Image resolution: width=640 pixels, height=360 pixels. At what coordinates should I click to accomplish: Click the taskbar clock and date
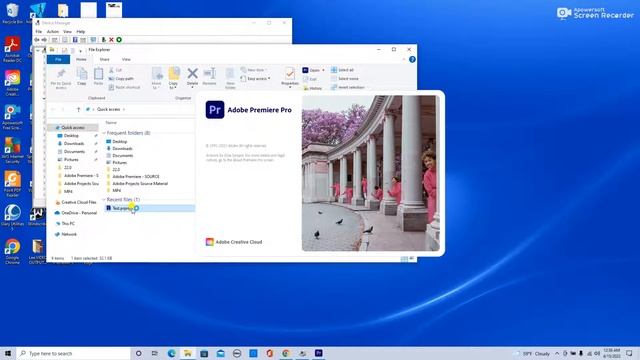(612, 353)
